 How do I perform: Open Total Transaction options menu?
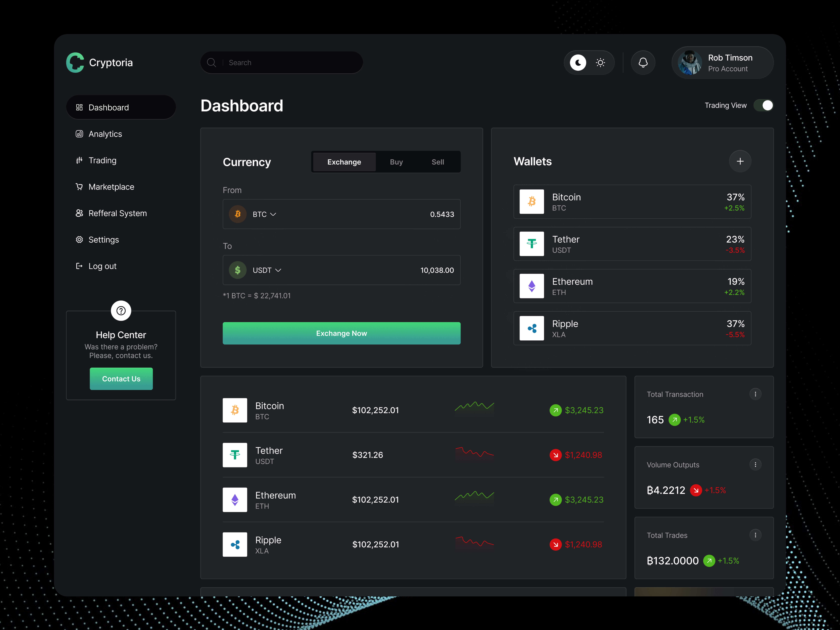click(x=755, y=394)
